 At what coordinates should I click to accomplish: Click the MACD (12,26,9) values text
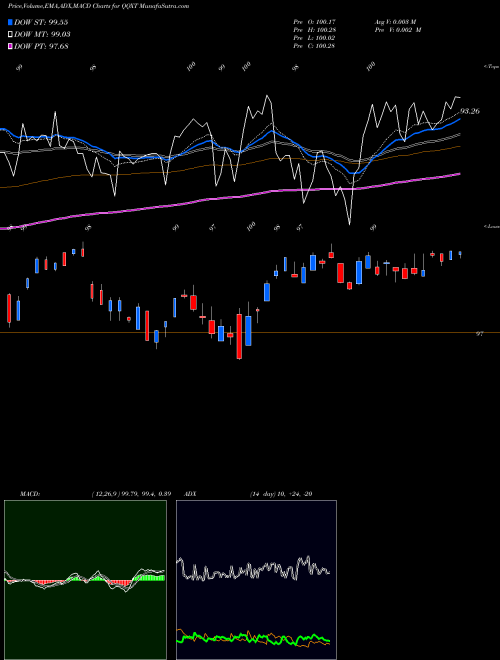pos(131,494)
